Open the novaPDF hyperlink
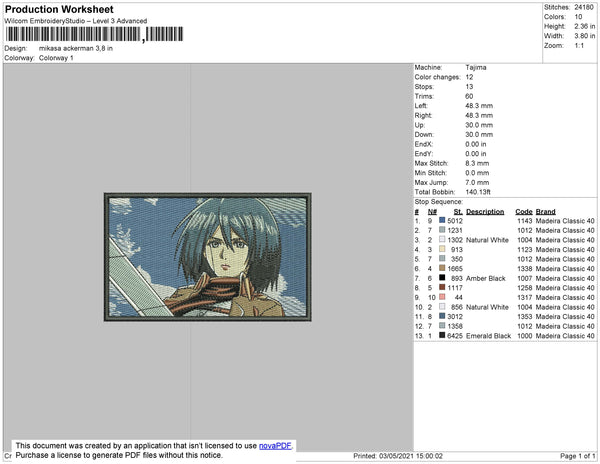Image resolution: width=600 pixels, height=464 pixels. click(275, 446)
